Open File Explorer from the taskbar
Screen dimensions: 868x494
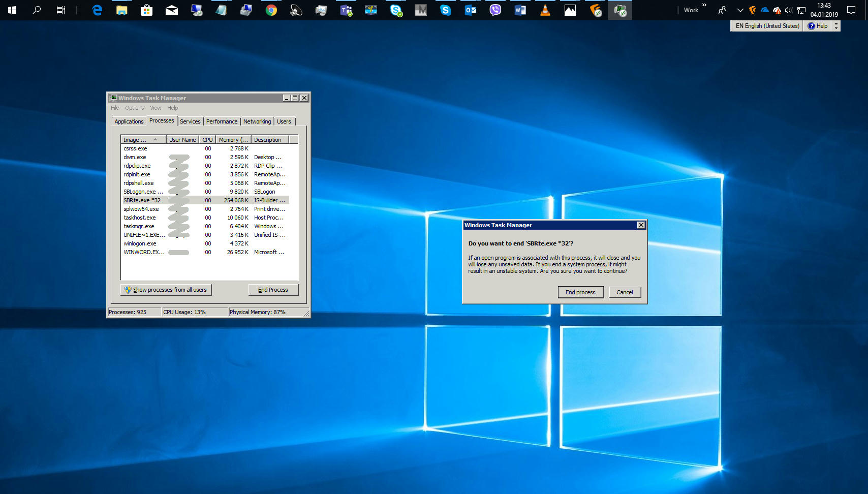coord(122,10)
